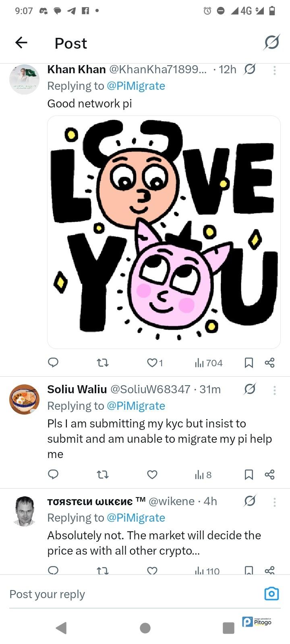
Task: Open the @PiMigrate link in Soliu Waliu's reply
Action: (136, 406)
